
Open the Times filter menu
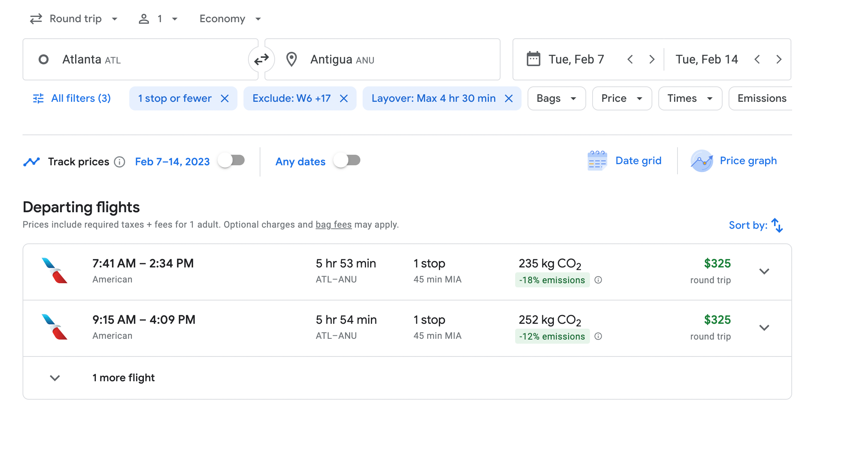[x=690, y=98]
